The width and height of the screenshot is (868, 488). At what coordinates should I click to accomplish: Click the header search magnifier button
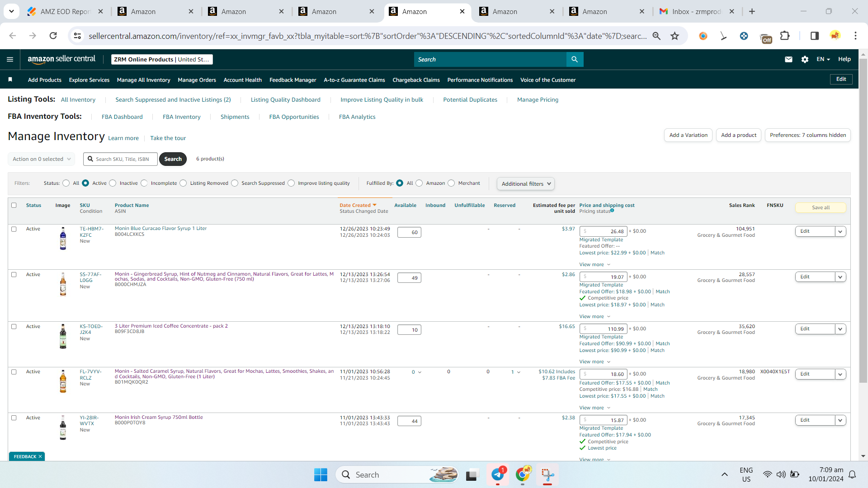[575, 59]
